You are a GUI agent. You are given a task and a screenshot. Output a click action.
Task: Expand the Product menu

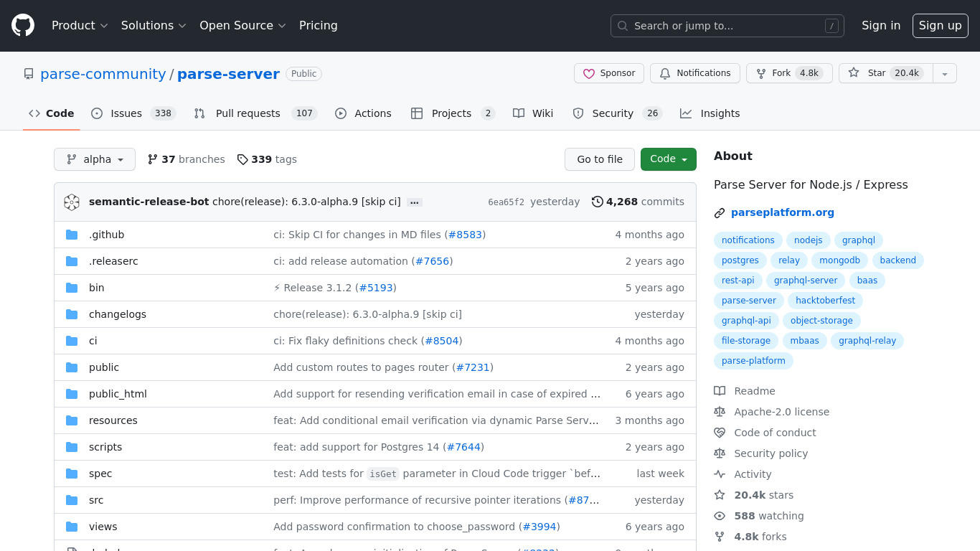(x=80, y=25)
